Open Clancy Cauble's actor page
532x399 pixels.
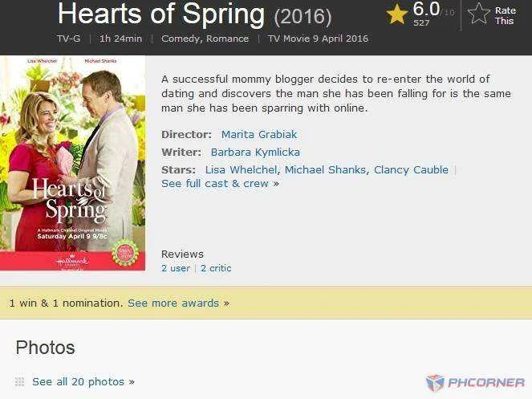(x=411, y=169)
